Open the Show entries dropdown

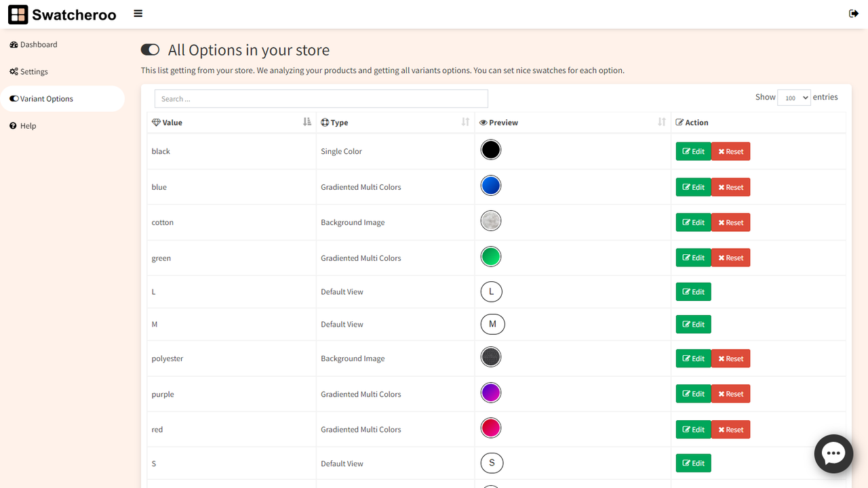coord(793,98)
